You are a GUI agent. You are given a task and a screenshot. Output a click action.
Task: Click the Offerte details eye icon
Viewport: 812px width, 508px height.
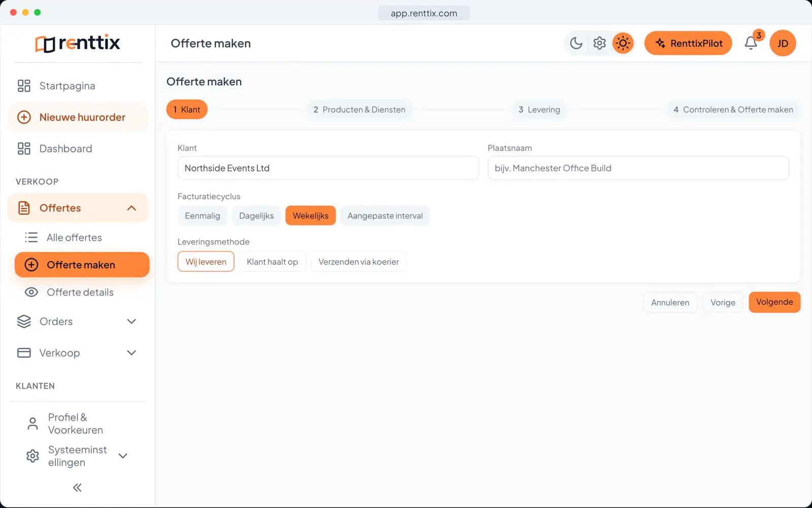coord(31,293)
